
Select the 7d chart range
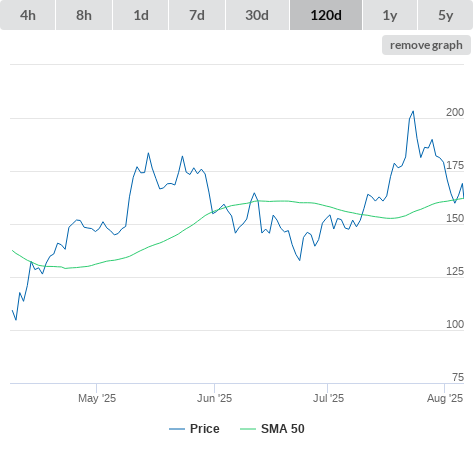coord(197,15)
